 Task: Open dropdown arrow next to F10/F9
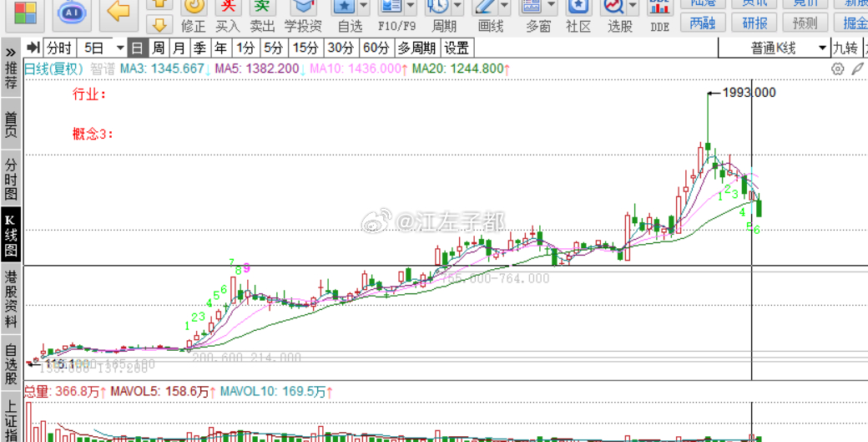410,7
